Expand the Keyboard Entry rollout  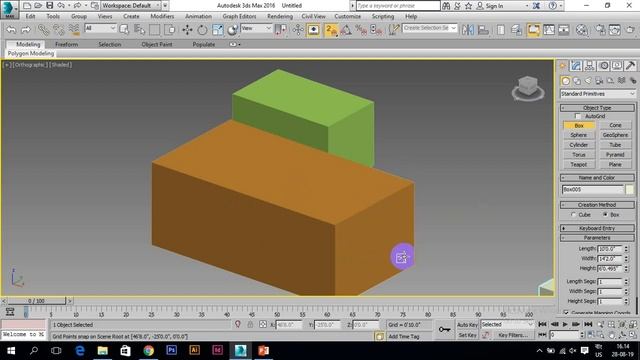tap(597, 228)
